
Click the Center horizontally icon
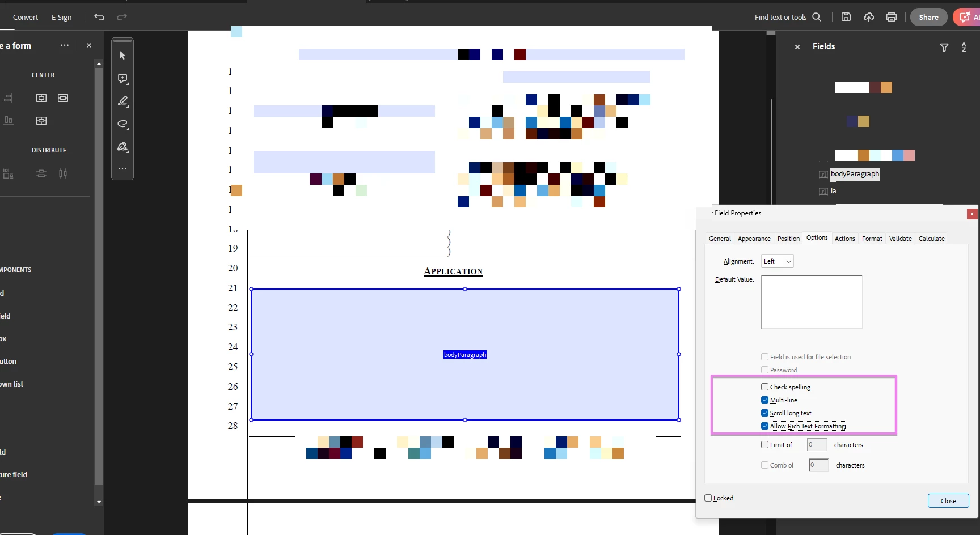point(63,98)
